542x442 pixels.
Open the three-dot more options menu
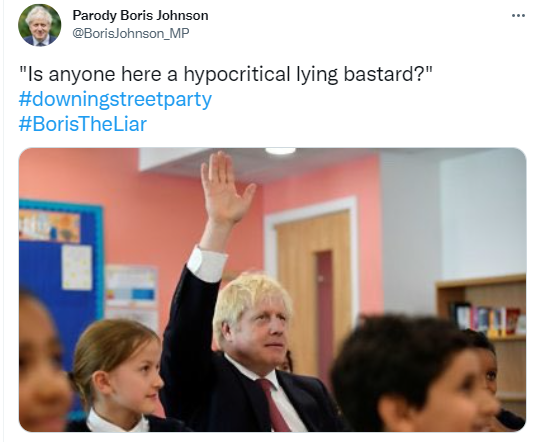tap(518, 16)
